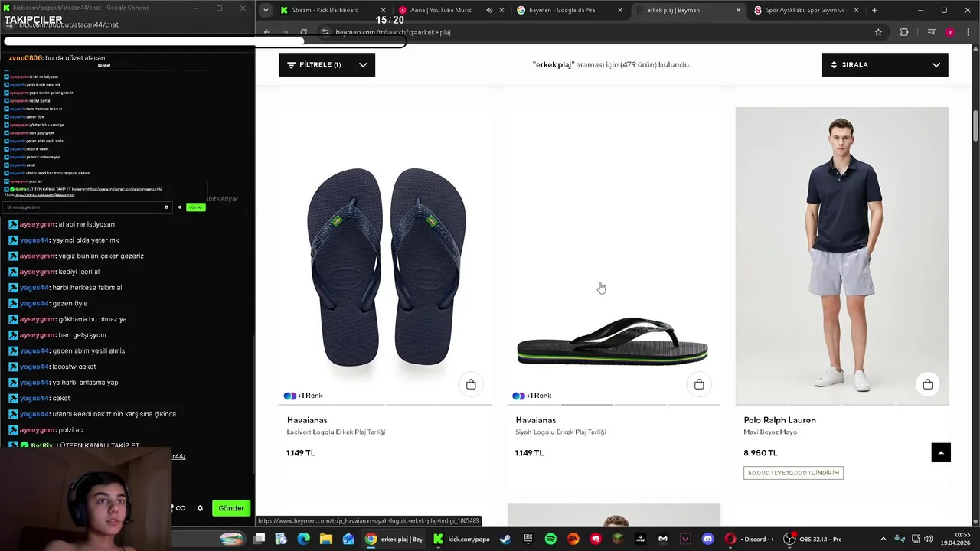Click the black scroll-to-top arrow button
The width and height of the screenshot is (980, 551).
click(941, 453)
